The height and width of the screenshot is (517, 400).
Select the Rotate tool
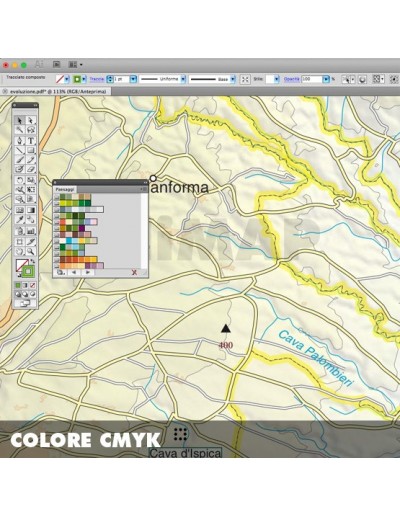click(20, 180)
